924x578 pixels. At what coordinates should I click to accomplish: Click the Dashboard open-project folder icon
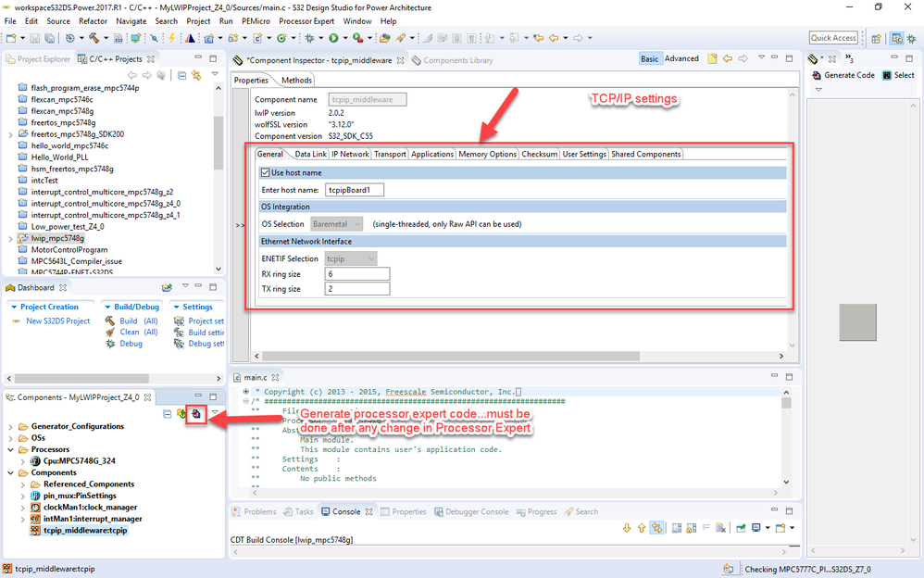tap(168, 287)
